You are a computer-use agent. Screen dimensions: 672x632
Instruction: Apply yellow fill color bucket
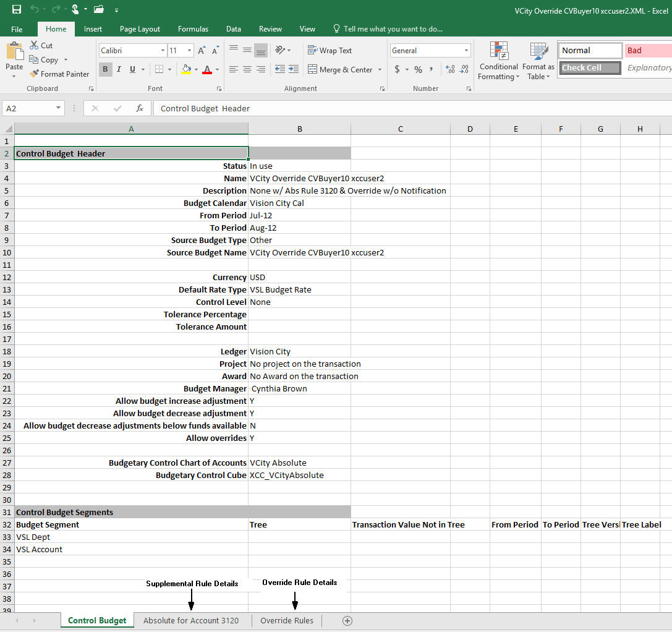pos(187,69)
